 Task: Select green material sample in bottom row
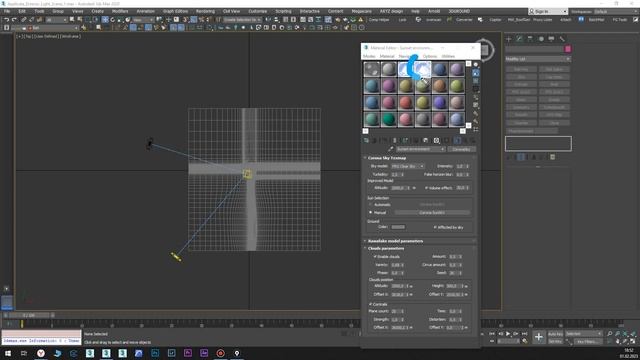(389, 119)
